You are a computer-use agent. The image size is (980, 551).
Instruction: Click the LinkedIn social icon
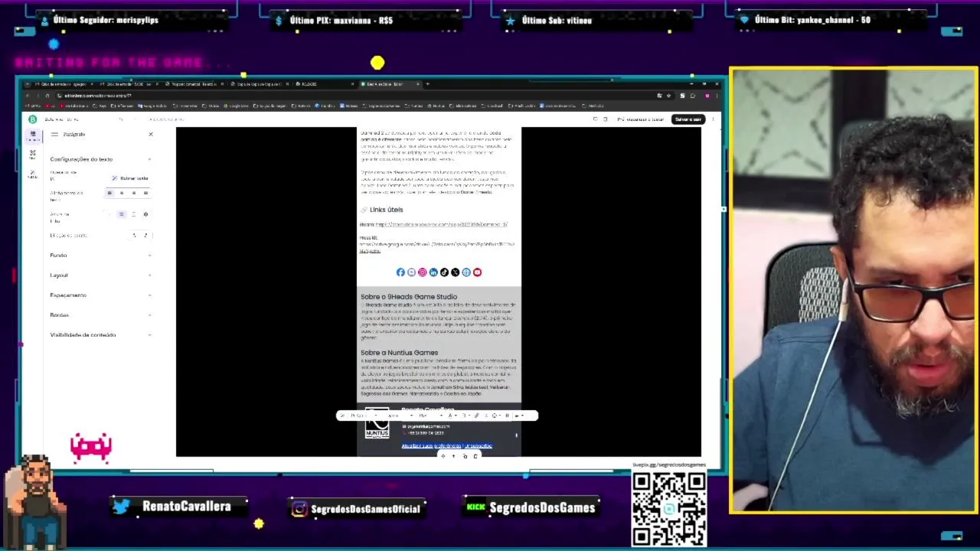click(433, 272)
